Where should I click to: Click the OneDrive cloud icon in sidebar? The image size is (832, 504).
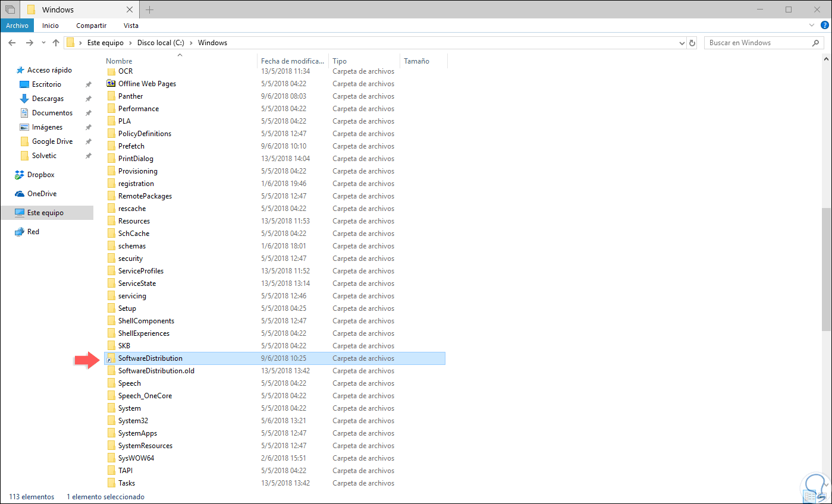(x=20, y=194)
